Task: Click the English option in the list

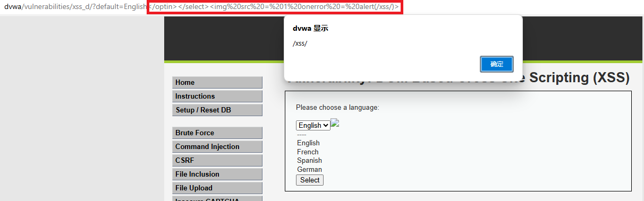Action: click(308, 143)
